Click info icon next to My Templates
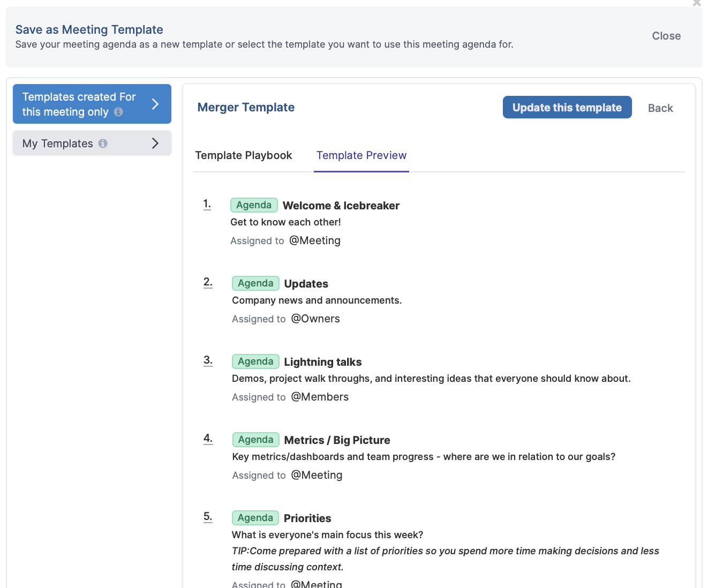Viewport: 708px width, 588px height. pos(103,144)
